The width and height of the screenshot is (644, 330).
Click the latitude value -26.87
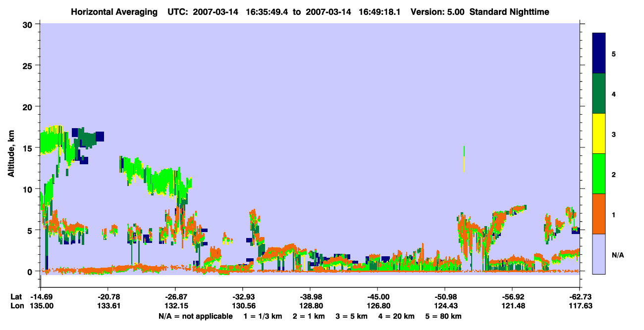click(175, 297)
